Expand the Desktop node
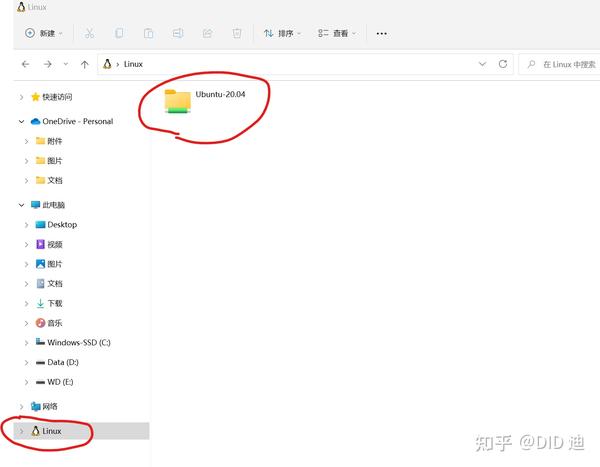The width and height of the screenshot is (600, 467). pos(26,225)
